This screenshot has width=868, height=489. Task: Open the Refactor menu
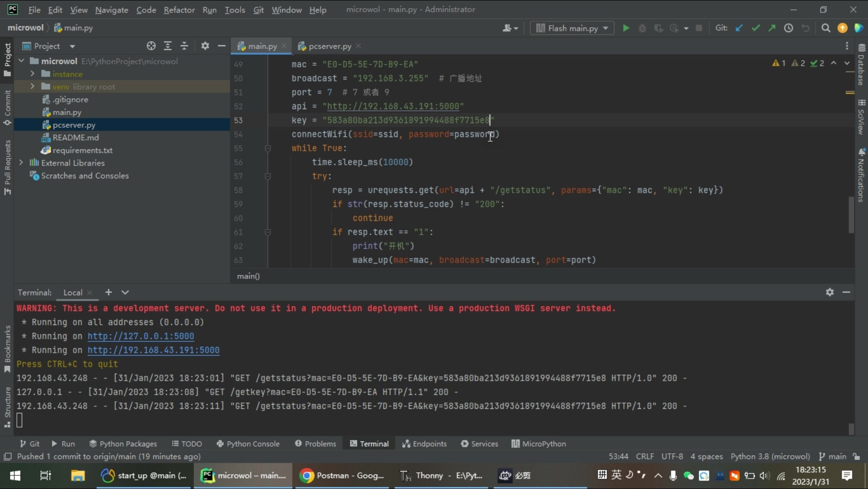pos(179,10)
